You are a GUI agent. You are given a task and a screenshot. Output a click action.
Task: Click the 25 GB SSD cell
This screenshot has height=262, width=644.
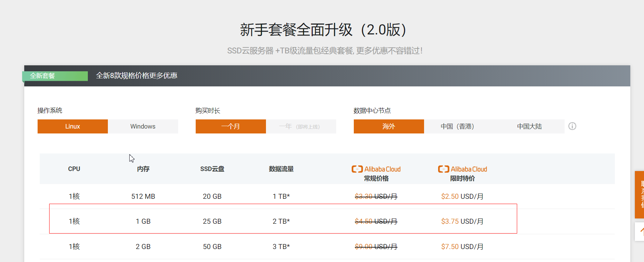coord(212,221)
